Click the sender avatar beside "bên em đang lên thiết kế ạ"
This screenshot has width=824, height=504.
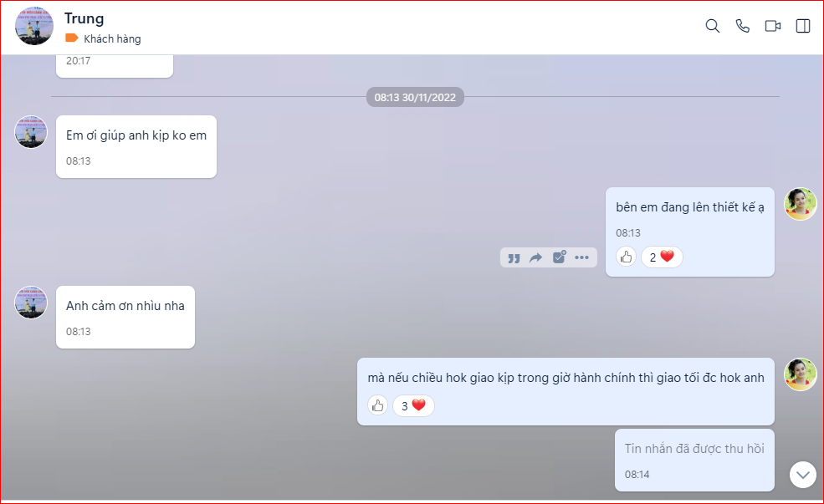(800, 204)
